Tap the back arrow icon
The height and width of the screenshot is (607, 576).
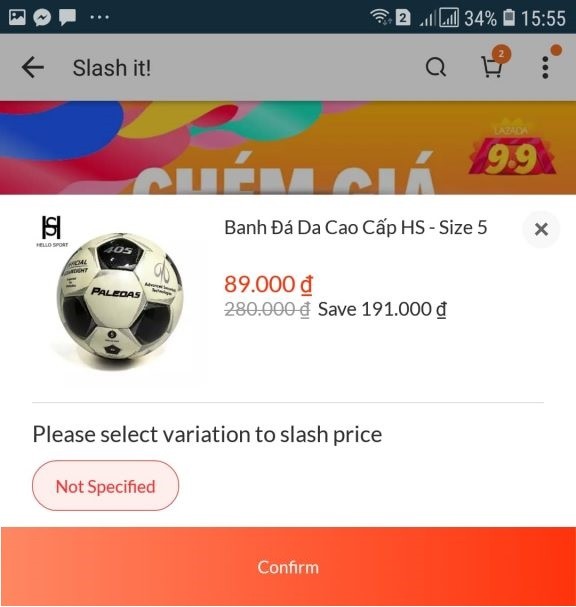point(33,67)
